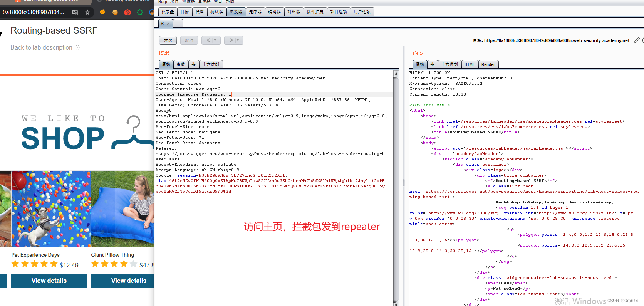Click the Pet Experience Days product image
This screenshot has width=644, height=306.
pyautogui.click(x=51, y=209)
